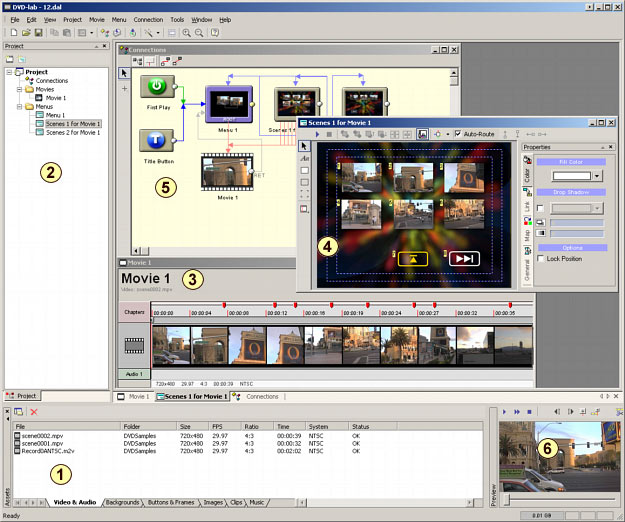625x522 pixels.
Task: Open the Movie menu
Action: coord(96,20)
